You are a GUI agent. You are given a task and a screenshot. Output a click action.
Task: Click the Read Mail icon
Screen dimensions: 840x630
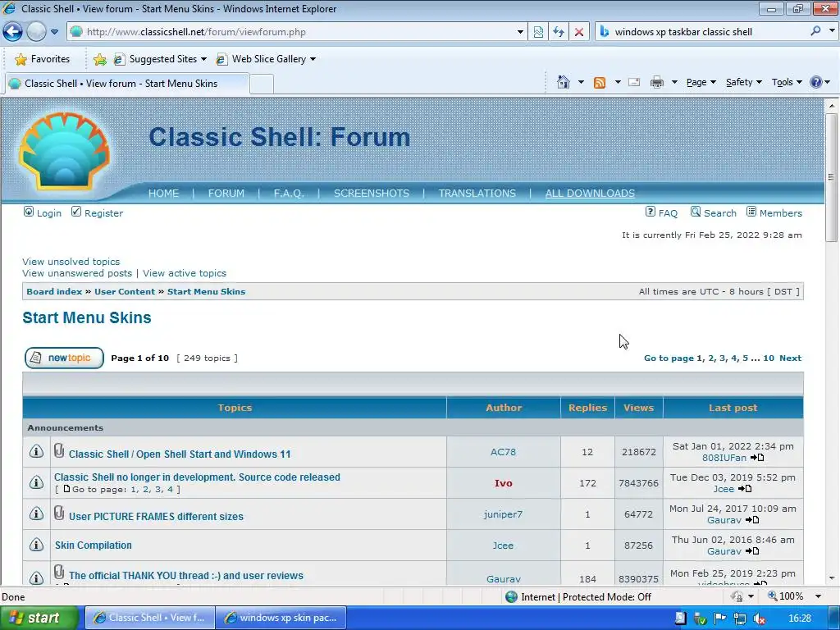(x=634, y=82)
